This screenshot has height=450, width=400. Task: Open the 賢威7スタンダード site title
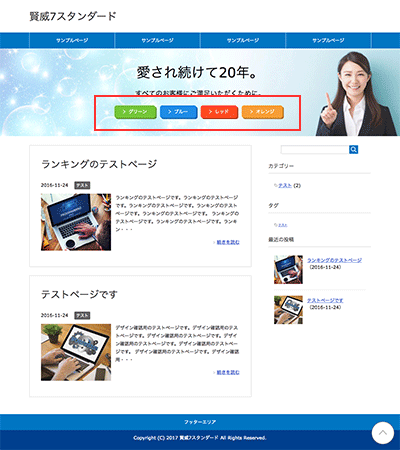tap(73, 16)
